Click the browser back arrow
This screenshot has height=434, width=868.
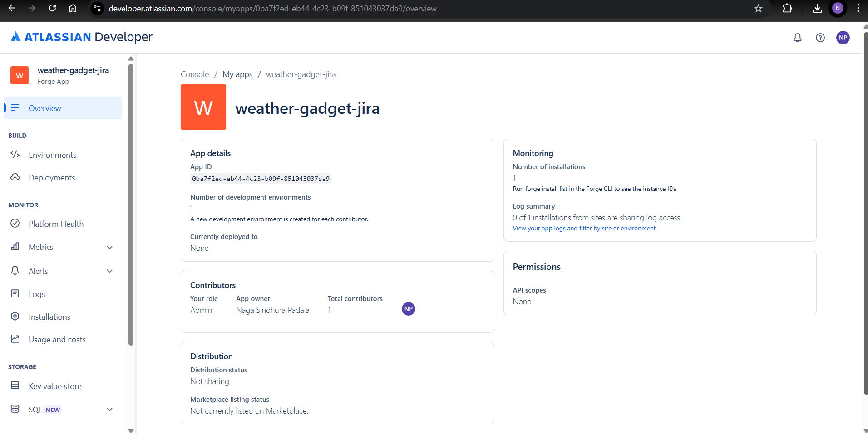[x=12, y=8]
